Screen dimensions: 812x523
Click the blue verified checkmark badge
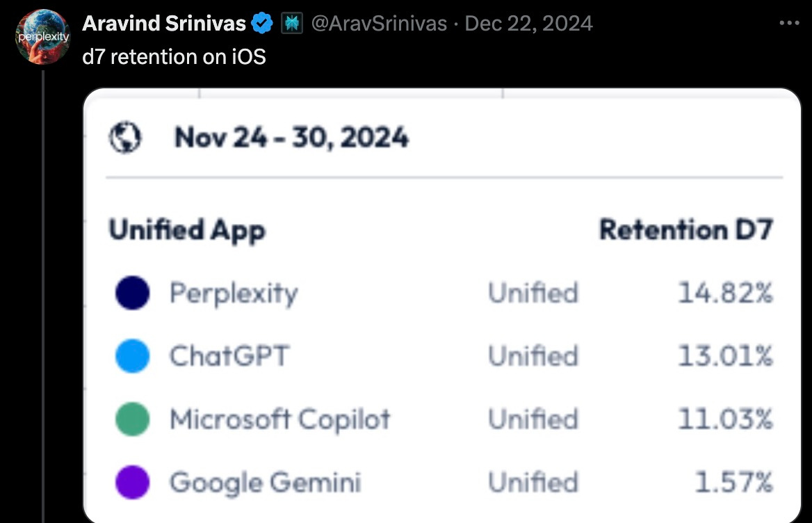pos(262,24)
